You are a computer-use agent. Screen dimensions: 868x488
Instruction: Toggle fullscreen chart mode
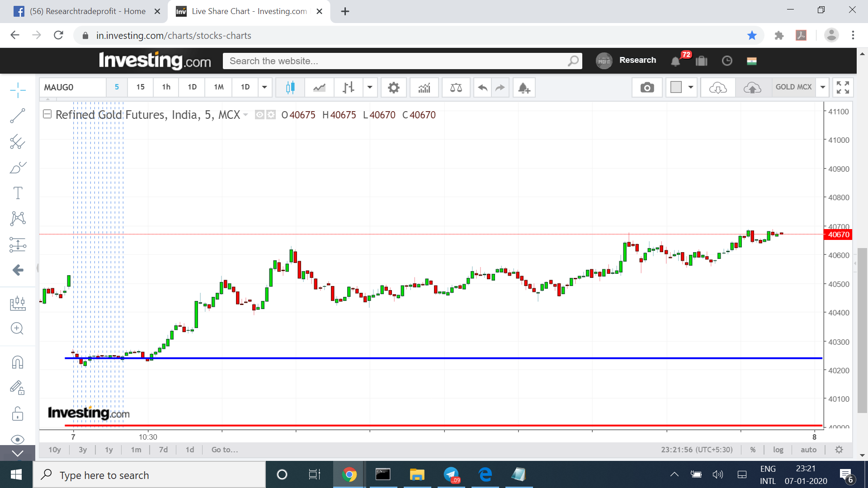pyautogui.click(x=843, y=87)
